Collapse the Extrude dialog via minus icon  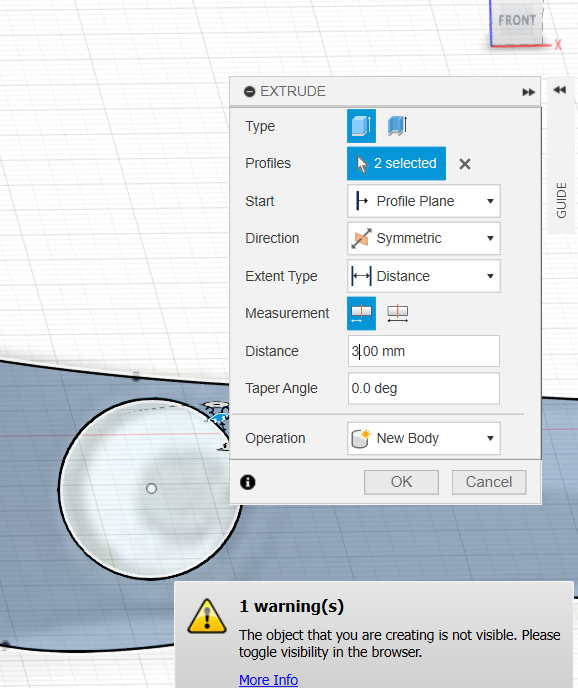249,91
